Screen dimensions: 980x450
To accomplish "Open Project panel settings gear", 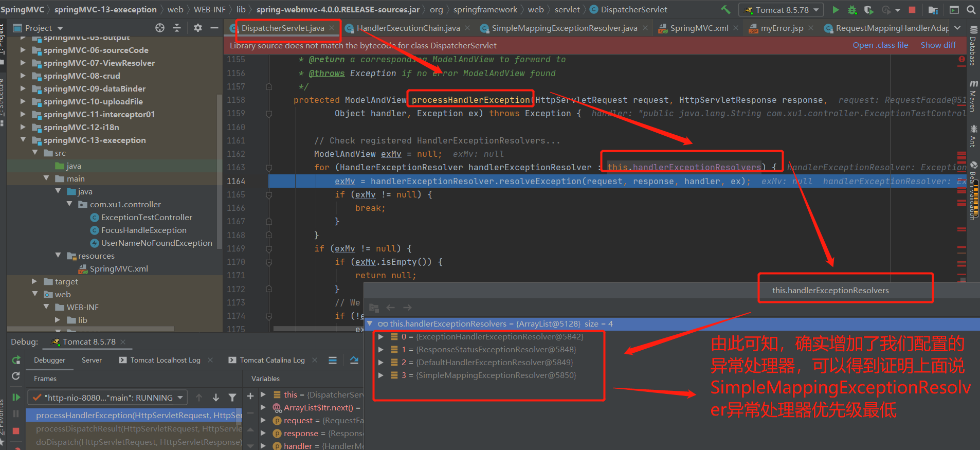I will point(198,28).
